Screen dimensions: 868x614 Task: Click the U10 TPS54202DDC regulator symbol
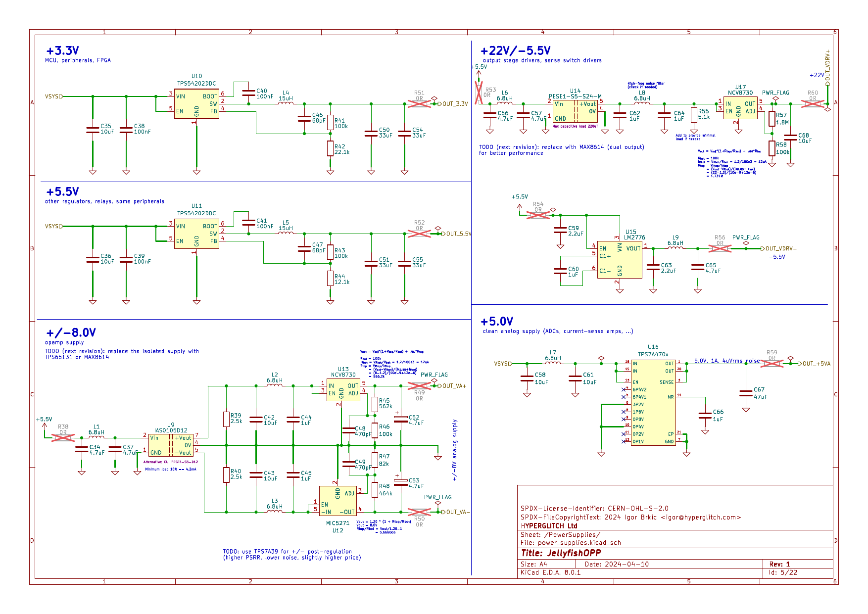(x=196, y=104)
